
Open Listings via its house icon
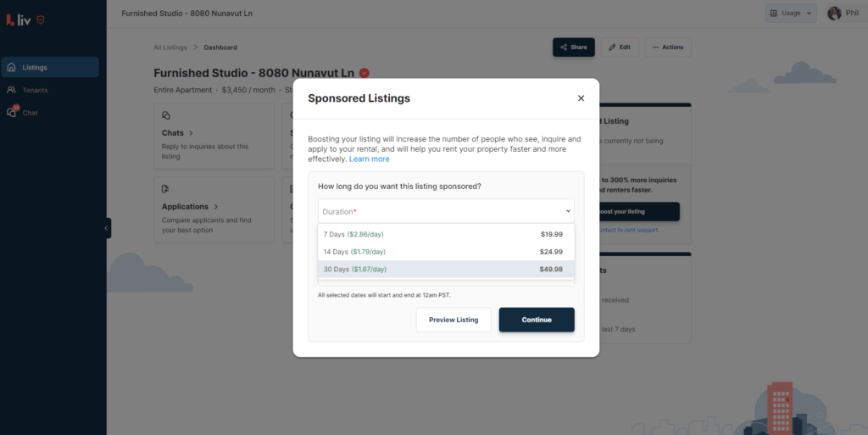[11, 67]
